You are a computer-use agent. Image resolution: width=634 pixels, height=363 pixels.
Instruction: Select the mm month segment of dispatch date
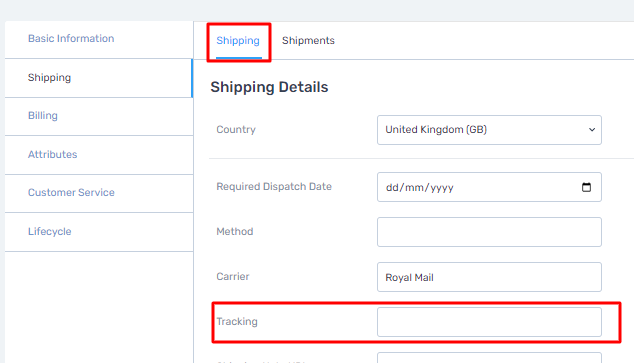(413, 188)
